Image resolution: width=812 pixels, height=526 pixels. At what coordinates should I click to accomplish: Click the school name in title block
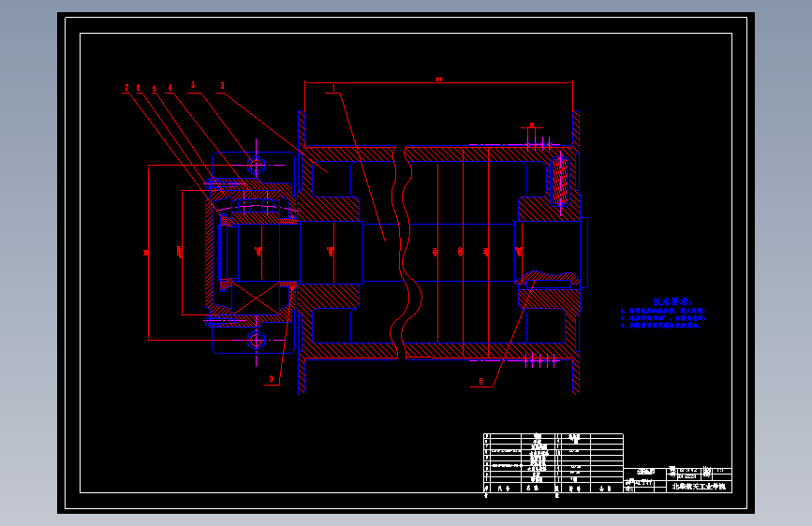point(699,487)
